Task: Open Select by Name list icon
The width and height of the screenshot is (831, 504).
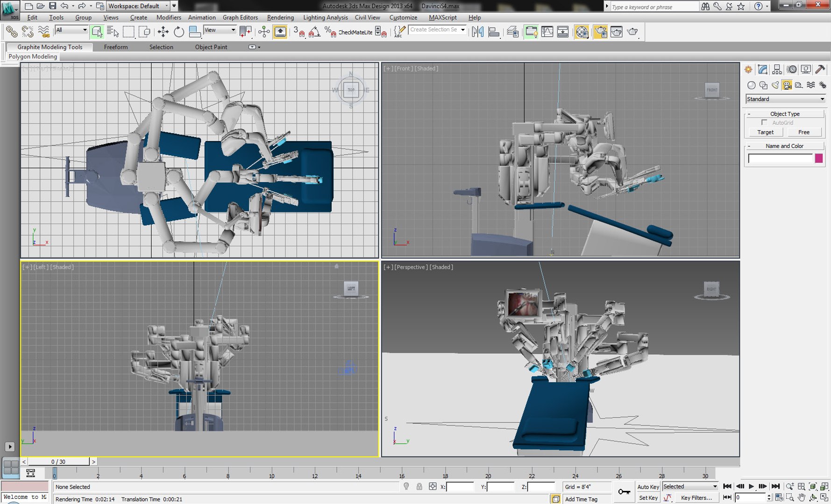Action: [x=113, y=32]
